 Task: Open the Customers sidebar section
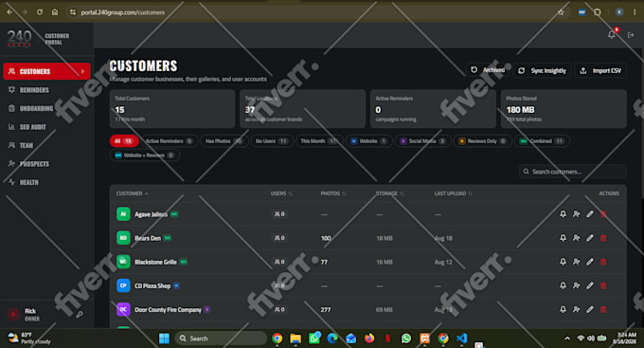point(46,71)
